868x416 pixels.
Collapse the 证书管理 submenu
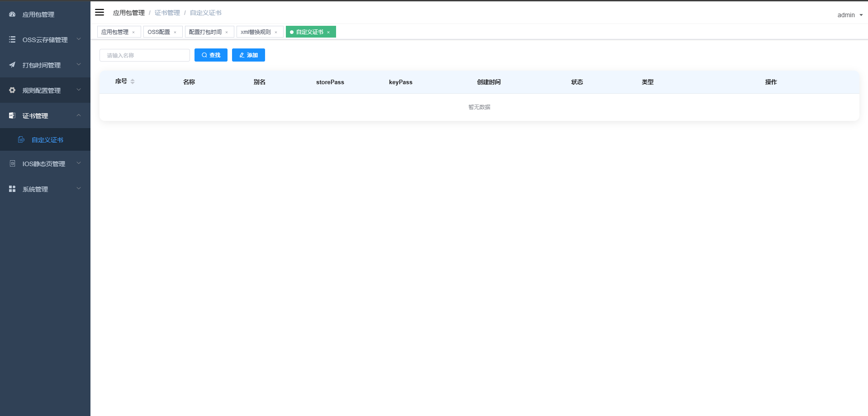(x=79, y=115)
